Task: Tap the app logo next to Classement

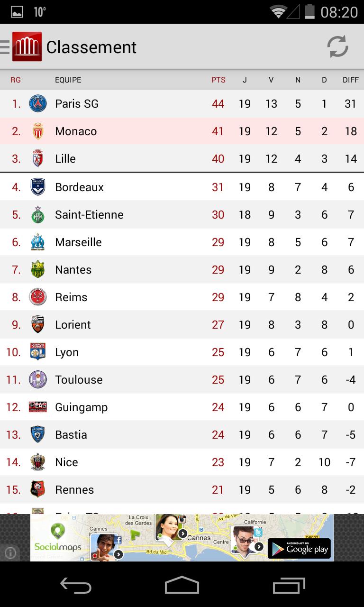Action: point(27,47)
